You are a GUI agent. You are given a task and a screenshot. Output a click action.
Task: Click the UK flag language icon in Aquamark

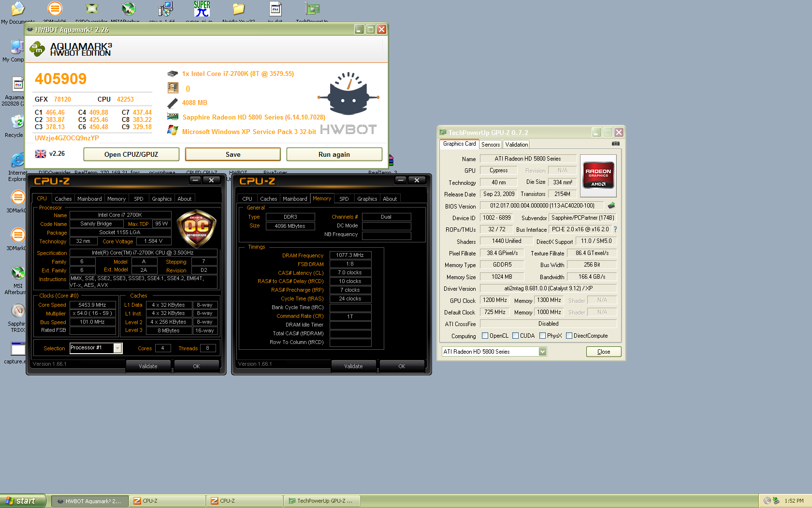41,154
